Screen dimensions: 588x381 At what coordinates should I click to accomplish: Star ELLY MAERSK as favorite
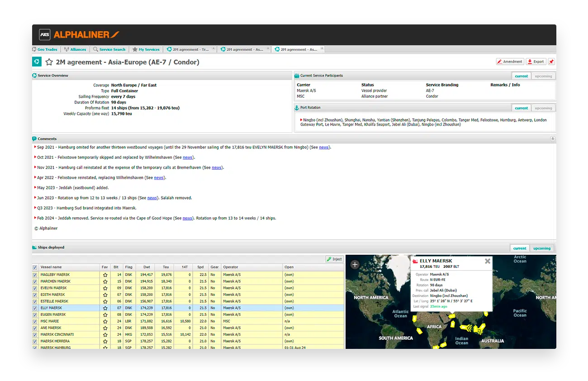tap(105, 308)
